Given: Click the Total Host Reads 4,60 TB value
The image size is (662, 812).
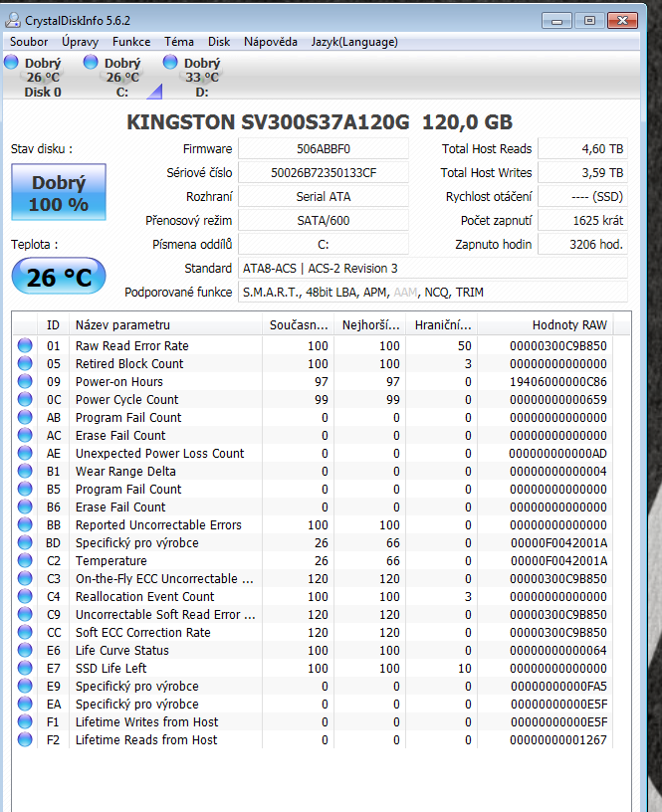Looking at the screenshot, I should (582, 148).
